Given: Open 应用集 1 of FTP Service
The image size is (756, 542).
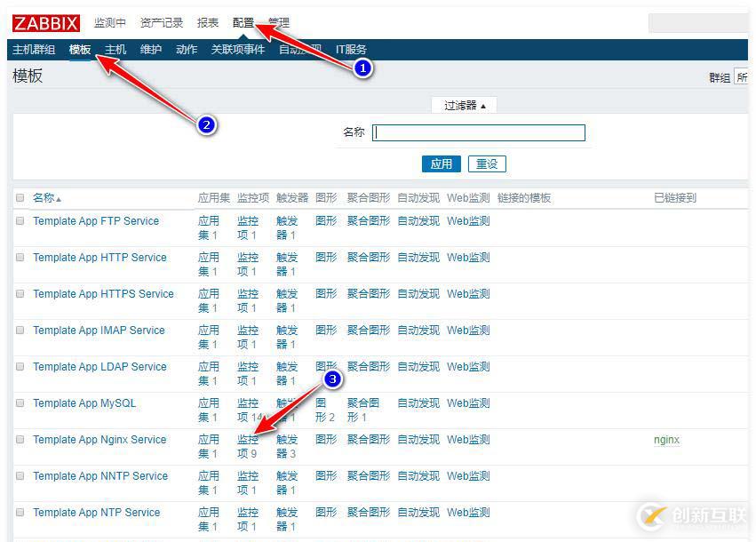Looking at the screenshot, I should tap(208, 228).
